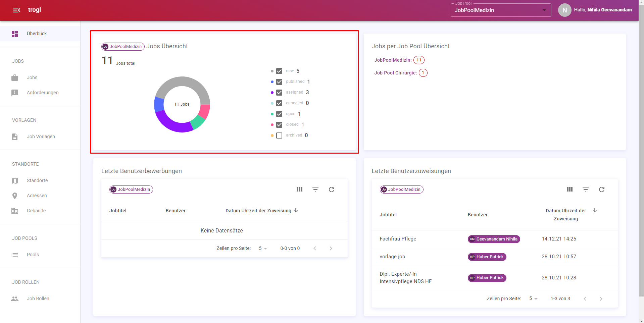Click the JobPoolMedizin: 11 link

click(x=399, y=60)
